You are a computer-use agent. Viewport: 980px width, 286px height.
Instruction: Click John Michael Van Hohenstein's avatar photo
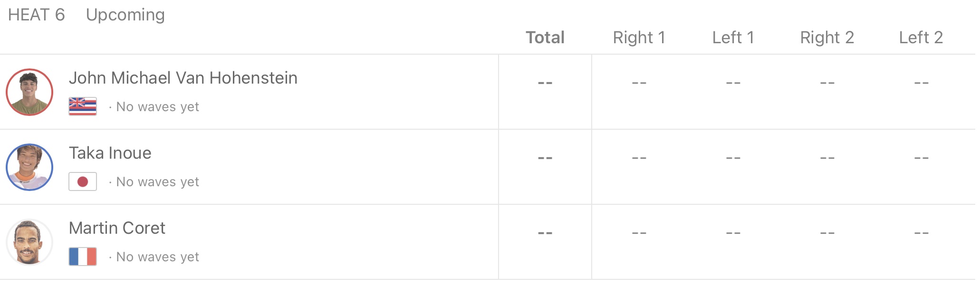(29, 92)
